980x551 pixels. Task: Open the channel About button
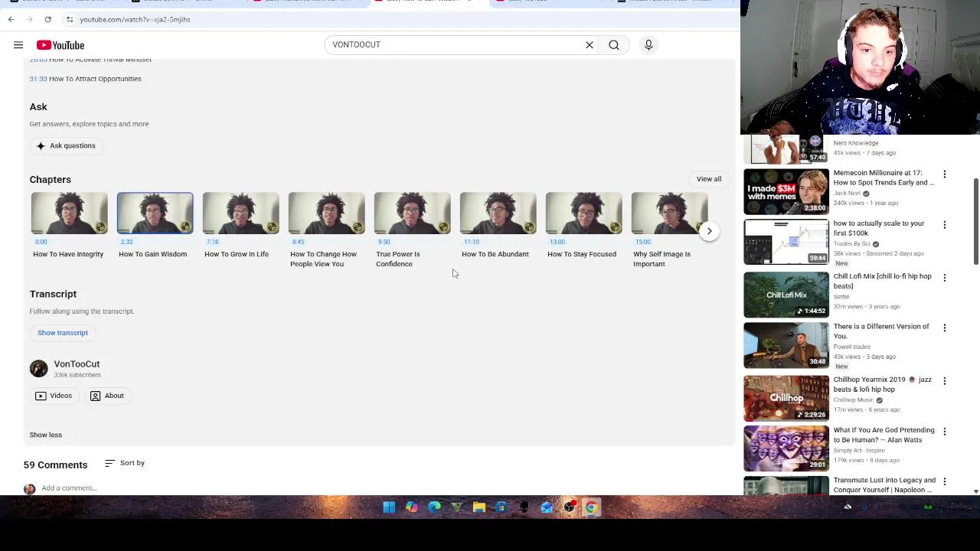[x=107, y=396]
